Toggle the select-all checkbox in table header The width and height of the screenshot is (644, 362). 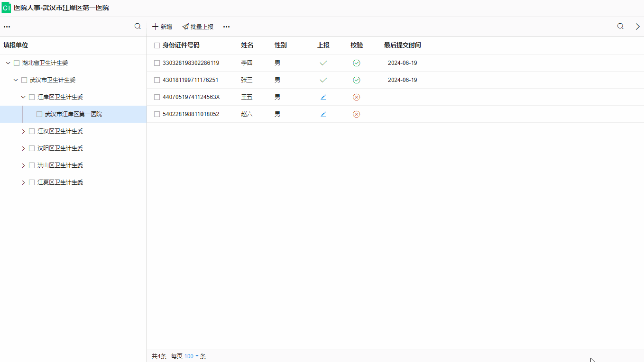click(x=157, y=45)
